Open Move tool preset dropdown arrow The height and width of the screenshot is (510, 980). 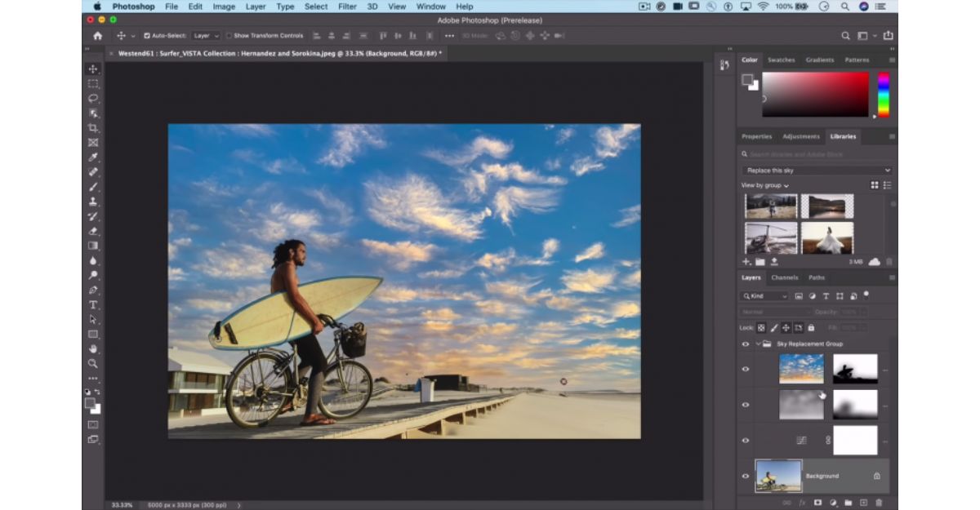pos(132,36)
